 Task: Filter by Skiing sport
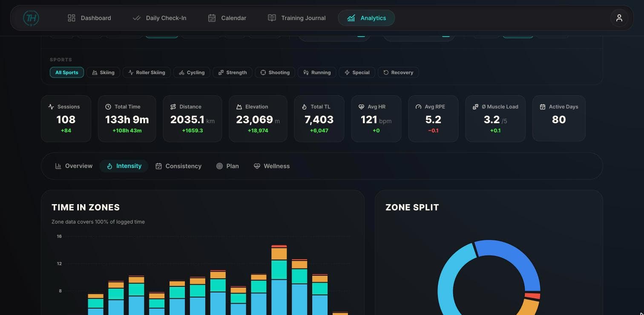click(103, 72)
